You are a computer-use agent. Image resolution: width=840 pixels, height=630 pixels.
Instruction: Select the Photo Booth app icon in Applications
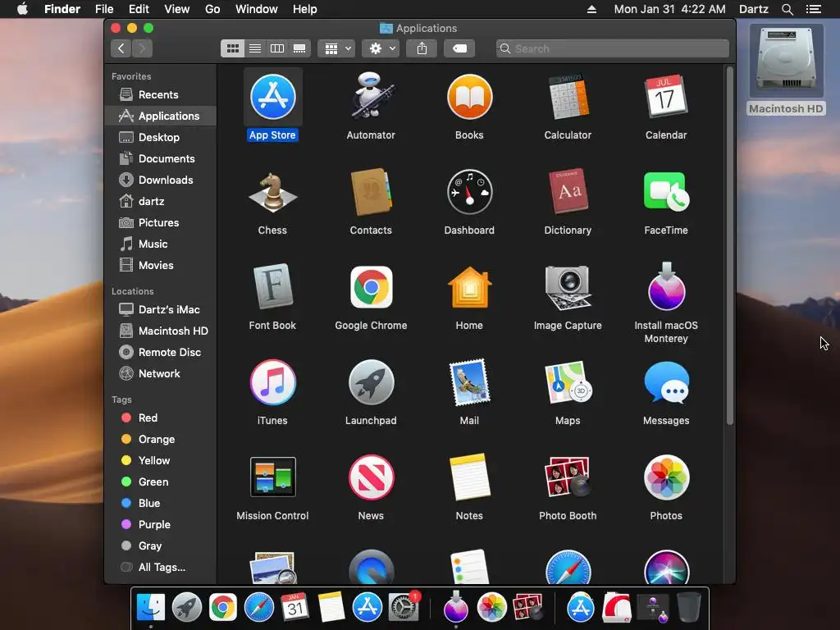(x=568, y=477)
